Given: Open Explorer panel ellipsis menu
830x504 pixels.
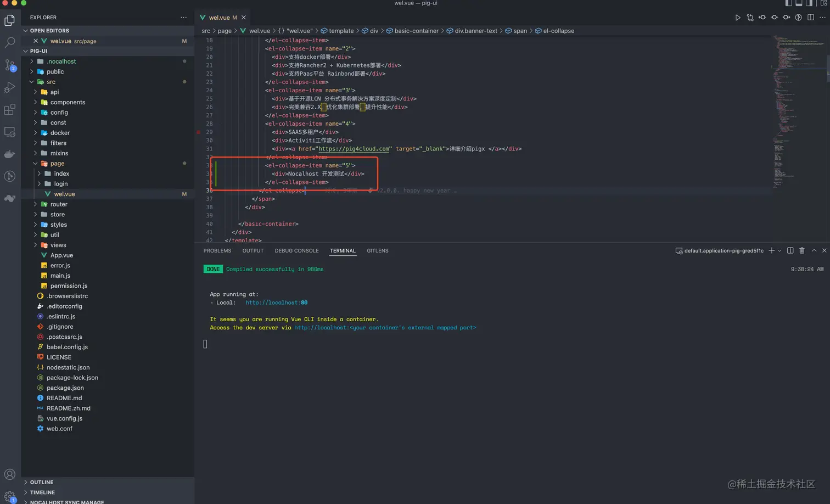Looking at the screenshot, I should (183, 18).
